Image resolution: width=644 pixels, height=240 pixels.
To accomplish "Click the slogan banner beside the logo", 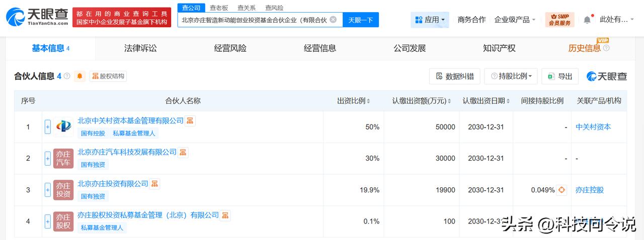I will (121, 18).
